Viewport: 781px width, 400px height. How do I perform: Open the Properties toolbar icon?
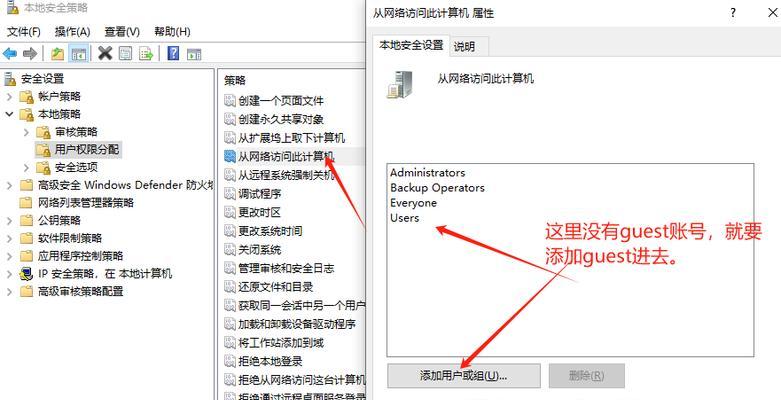click(126, 53)
